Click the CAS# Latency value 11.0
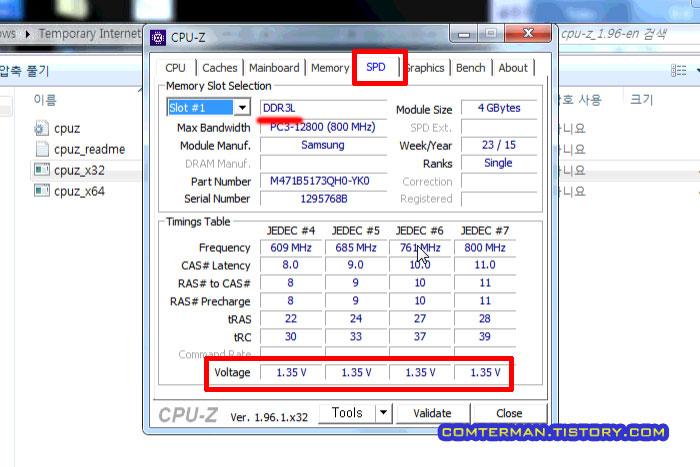 pyautogui.click(x=485, y=265)
